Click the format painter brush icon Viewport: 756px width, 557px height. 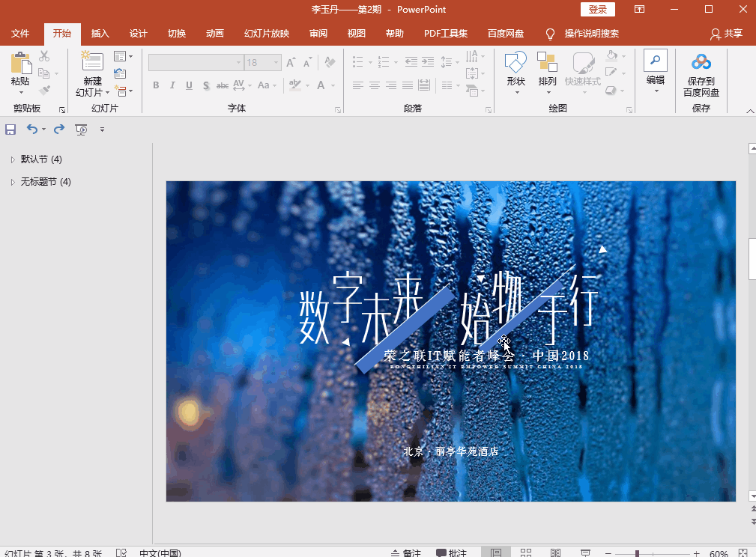(x=44, y=90)
